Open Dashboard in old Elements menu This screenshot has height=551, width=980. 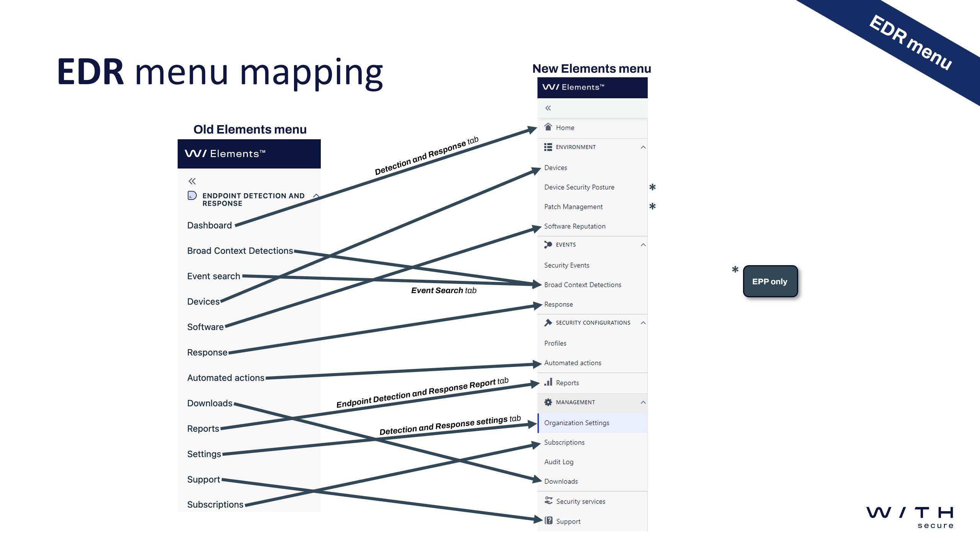click(x=209, y=225)
